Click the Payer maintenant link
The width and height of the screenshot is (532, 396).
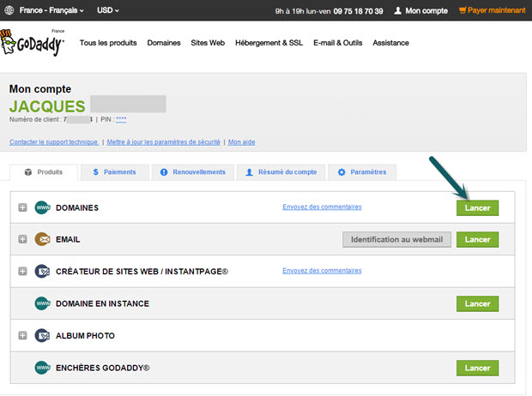(x=493, y=10)
